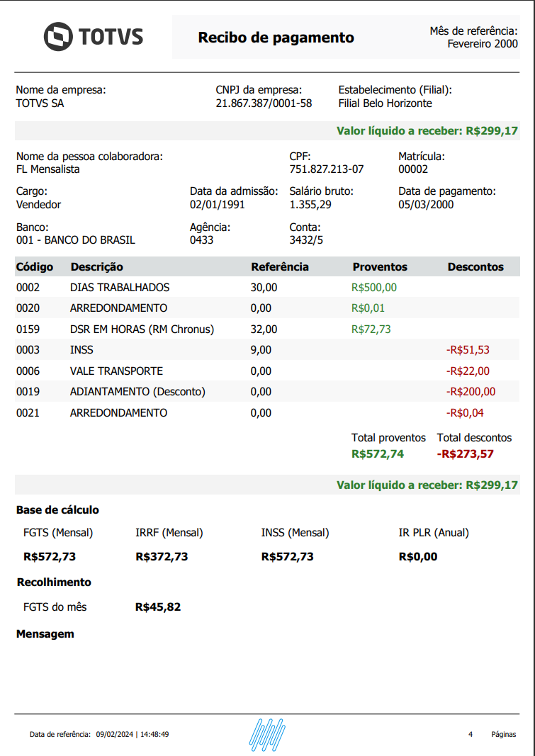Click the 'Descrição' column header
This screenshot has width=535, height=756.
tap(97, 266)
